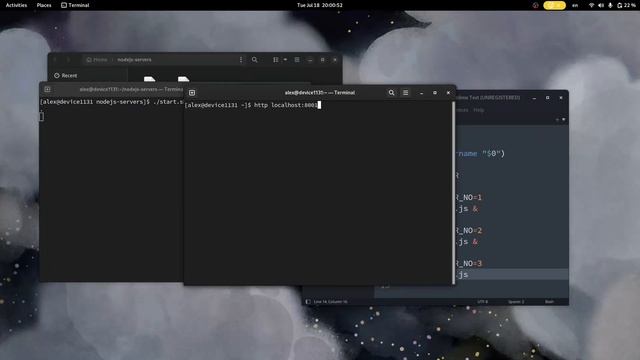This screenshot has height=360, width=640.
Task: Open Activities overview
Action: 16,5
